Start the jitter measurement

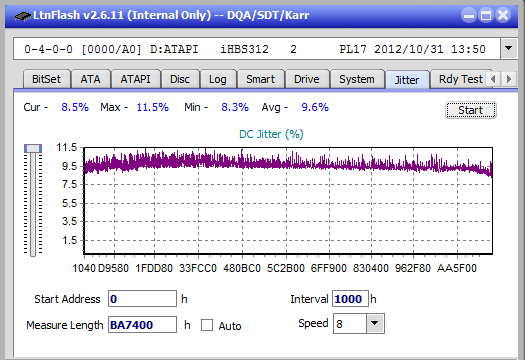click(471, 110)
